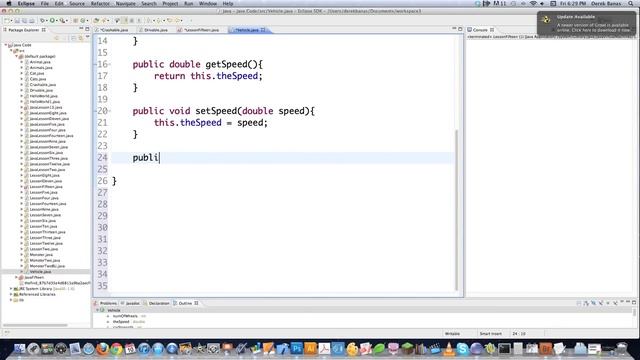Select Monster.java in Package Explorer
640x360 pixels.
pyautogui.click(x=41, y=254)
